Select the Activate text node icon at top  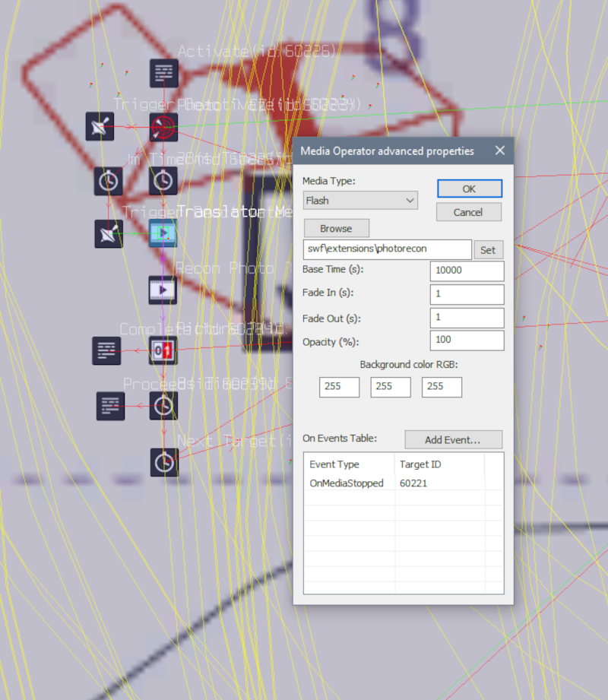pos(164,73)
